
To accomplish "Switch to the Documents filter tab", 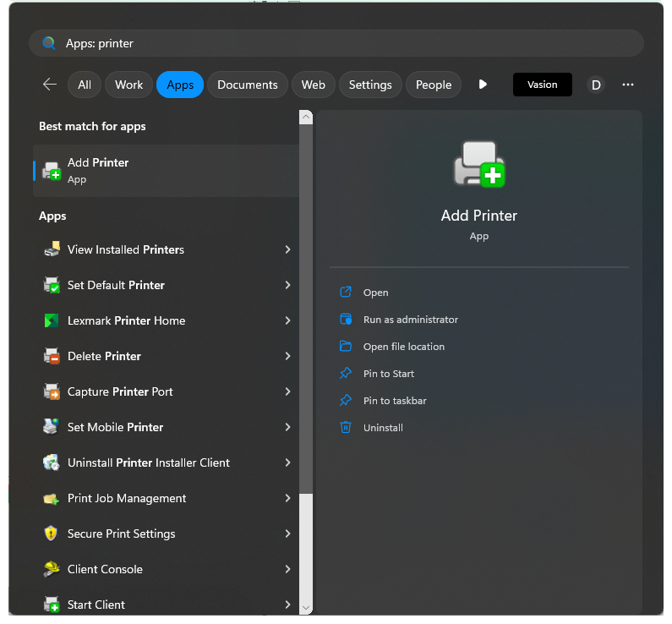I will [248, 85].
